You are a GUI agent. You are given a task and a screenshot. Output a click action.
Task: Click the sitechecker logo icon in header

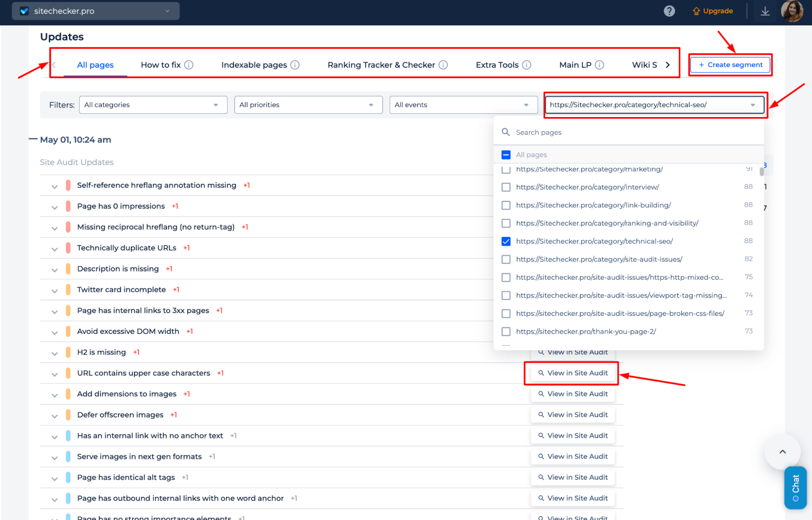point(24,11)
